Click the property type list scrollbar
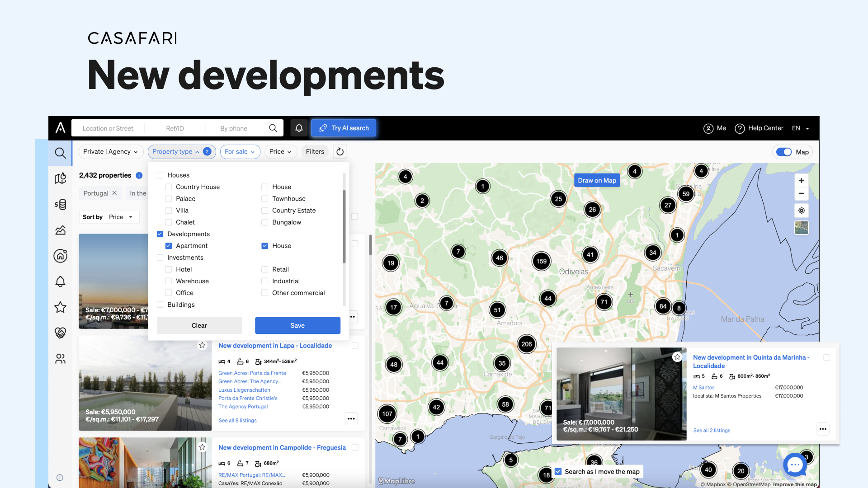 (344, 226)
